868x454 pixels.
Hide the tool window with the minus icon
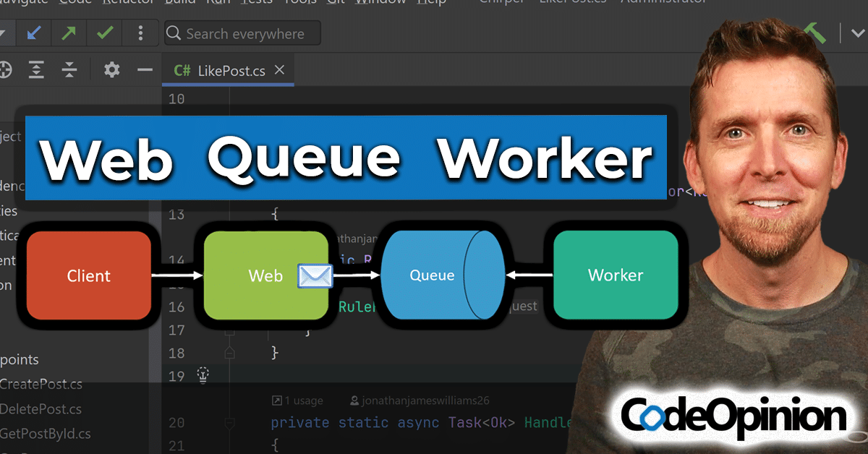[145, 70]
